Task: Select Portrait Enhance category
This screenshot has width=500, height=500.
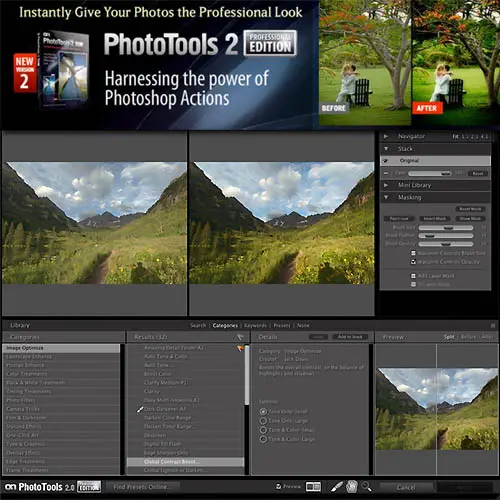Action: pos(61,365)
